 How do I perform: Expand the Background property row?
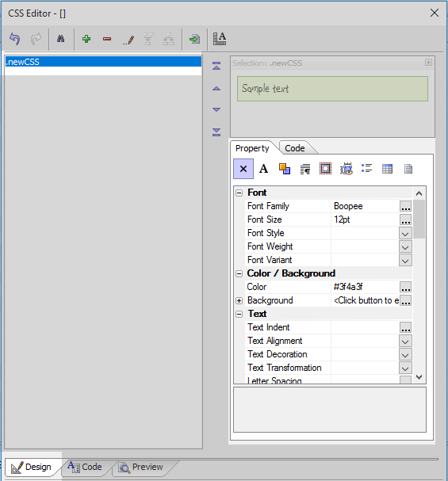pos(239,300)
